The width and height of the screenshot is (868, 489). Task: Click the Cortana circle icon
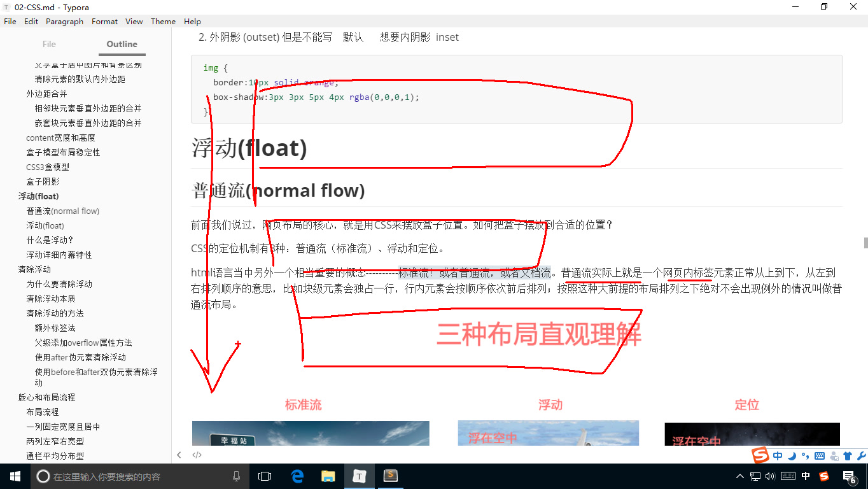43,476
